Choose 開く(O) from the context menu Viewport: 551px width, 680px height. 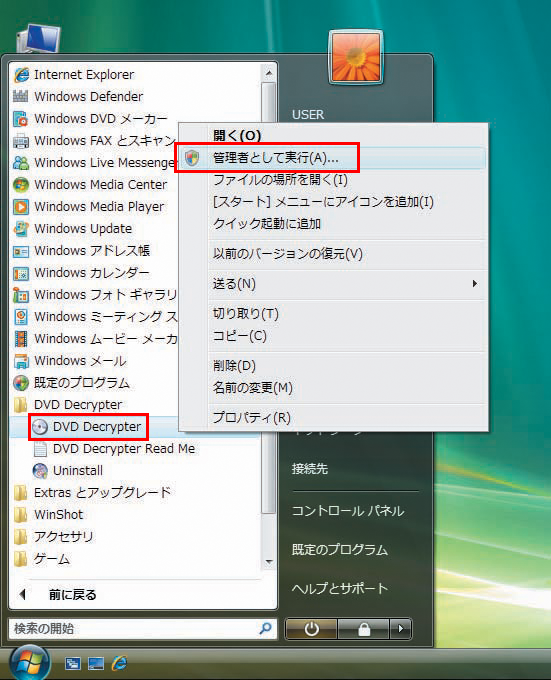point(237,136)
